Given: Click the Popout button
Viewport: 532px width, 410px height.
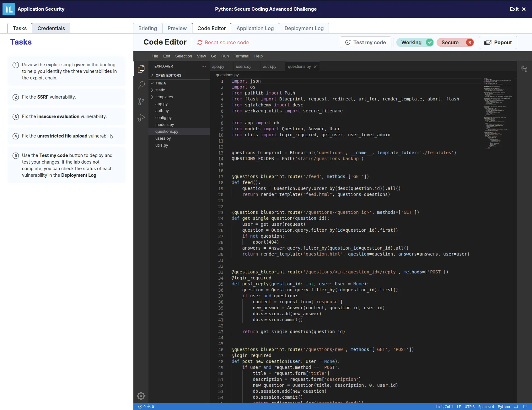Looking at the screenshot, I should click(x=498, y=42).
